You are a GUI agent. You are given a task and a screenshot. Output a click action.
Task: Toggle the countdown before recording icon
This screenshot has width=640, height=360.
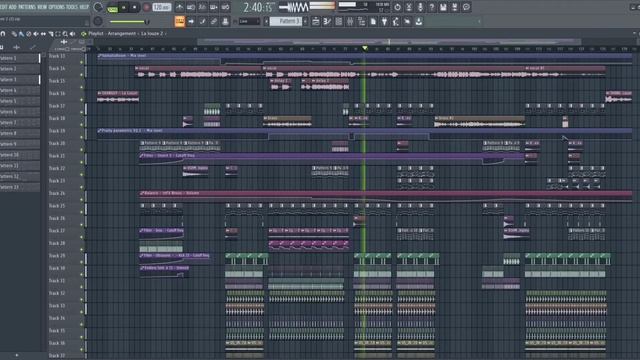(202, 7)
